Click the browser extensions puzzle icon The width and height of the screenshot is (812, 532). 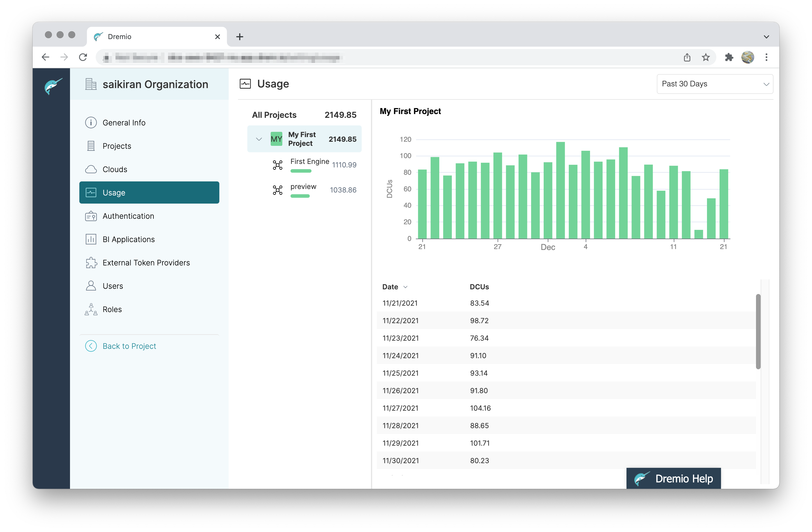coord(729,57)
